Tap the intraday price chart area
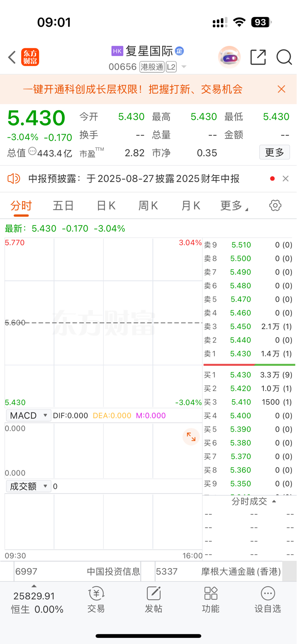This screenshot has height=644, width=297. [104, 323]
